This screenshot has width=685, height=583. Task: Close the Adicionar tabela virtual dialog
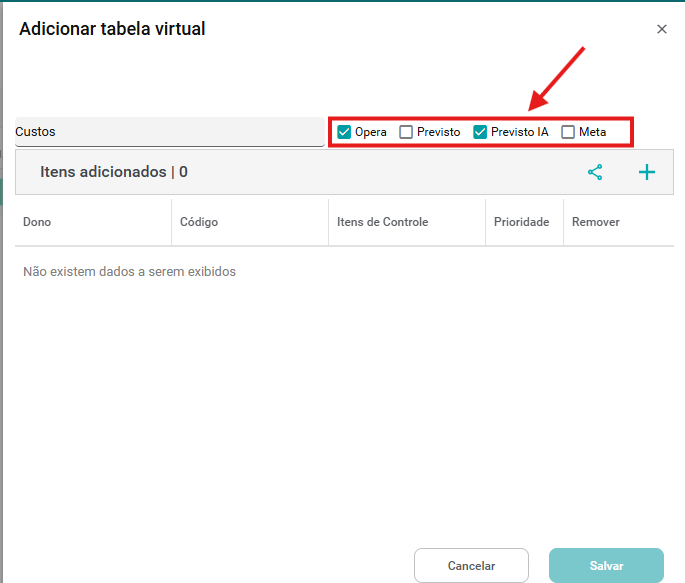point(661,30)
